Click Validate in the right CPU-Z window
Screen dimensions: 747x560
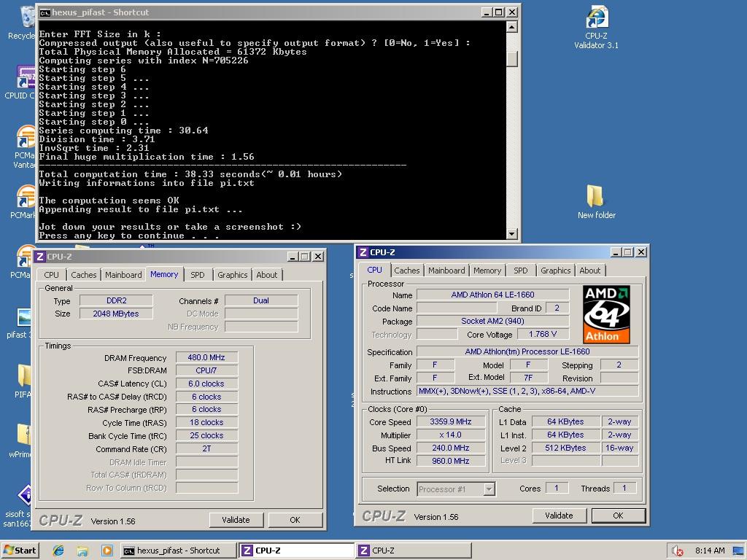[x=559, y=516]
